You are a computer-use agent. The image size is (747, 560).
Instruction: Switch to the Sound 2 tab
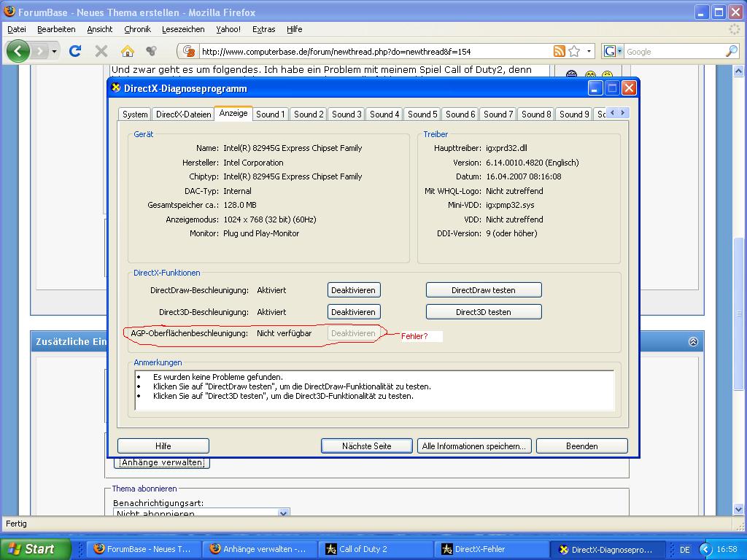[x=309, y=114]
